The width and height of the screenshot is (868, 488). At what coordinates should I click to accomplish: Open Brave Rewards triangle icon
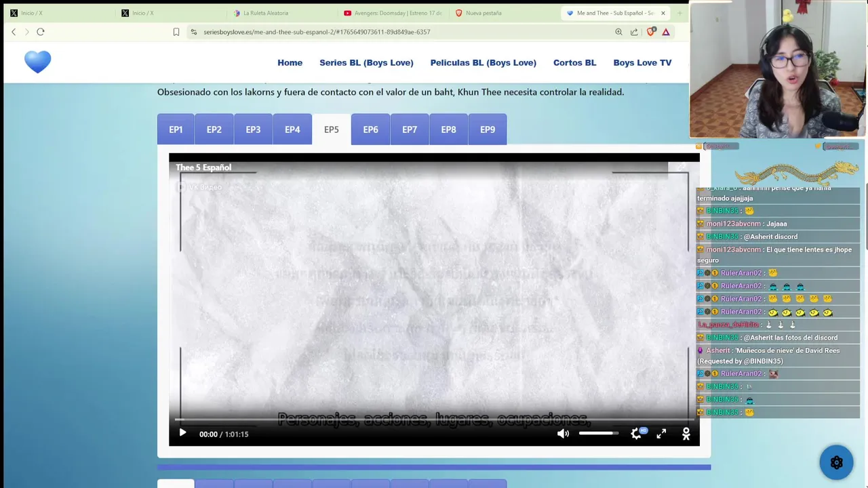666,32
